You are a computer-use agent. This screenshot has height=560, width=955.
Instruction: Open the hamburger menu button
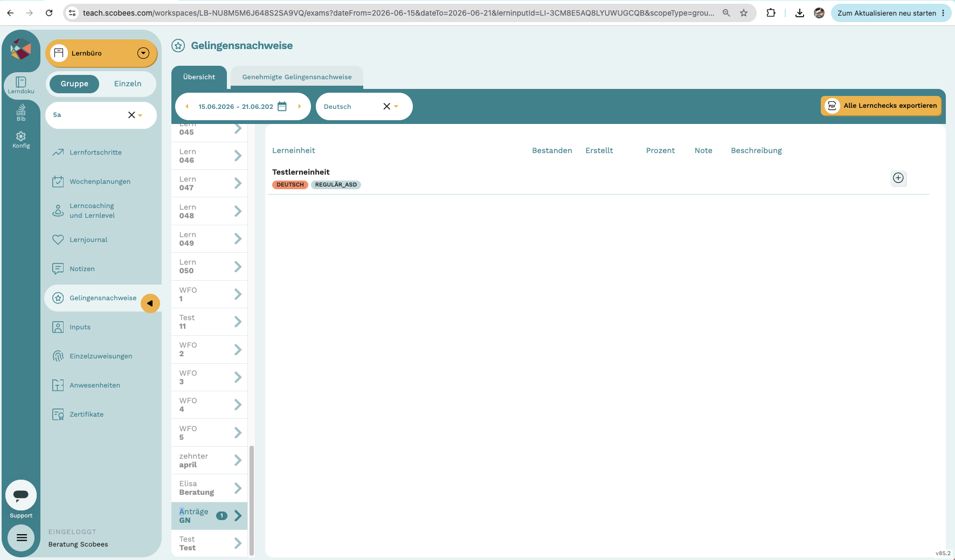pos(22,537)
